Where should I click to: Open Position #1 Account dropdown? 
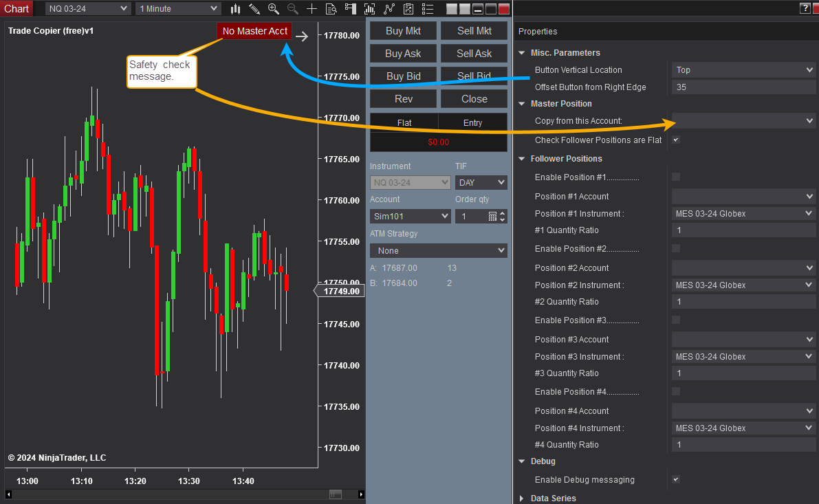click(x=743, y=197)
